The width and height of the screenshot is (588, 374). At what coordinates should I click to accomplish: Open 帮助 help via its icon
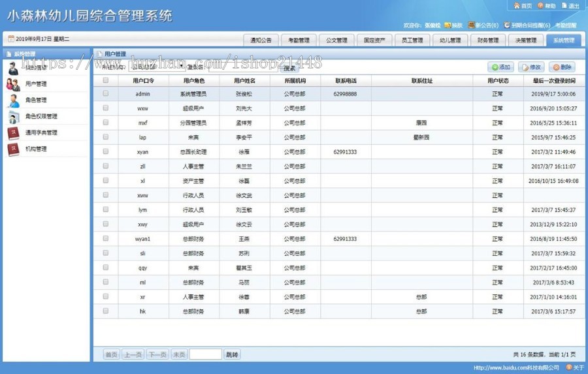coord(540,6)
